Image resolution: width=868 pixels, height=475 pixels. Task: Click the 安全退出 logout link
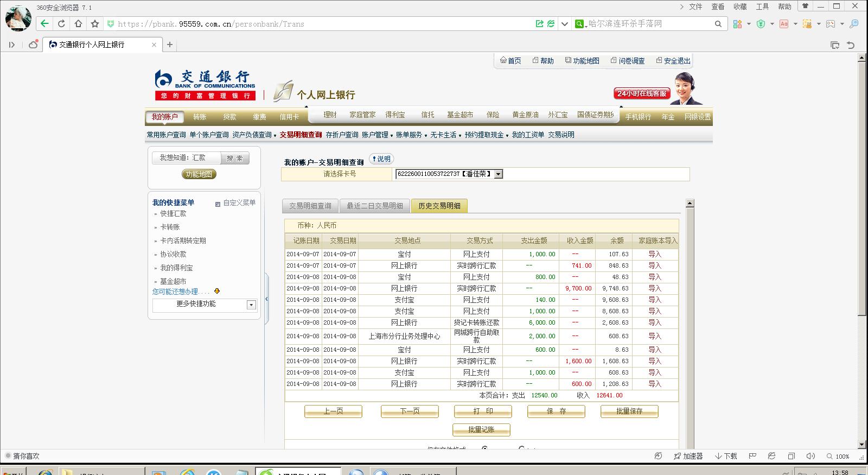tap(673, 61)
